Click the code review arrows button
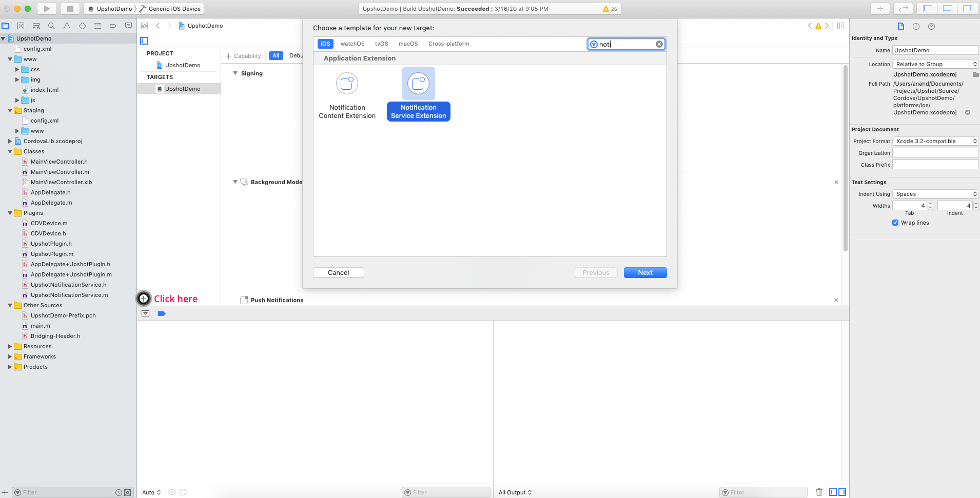The image size is (980, 498). tap(903, 9)
